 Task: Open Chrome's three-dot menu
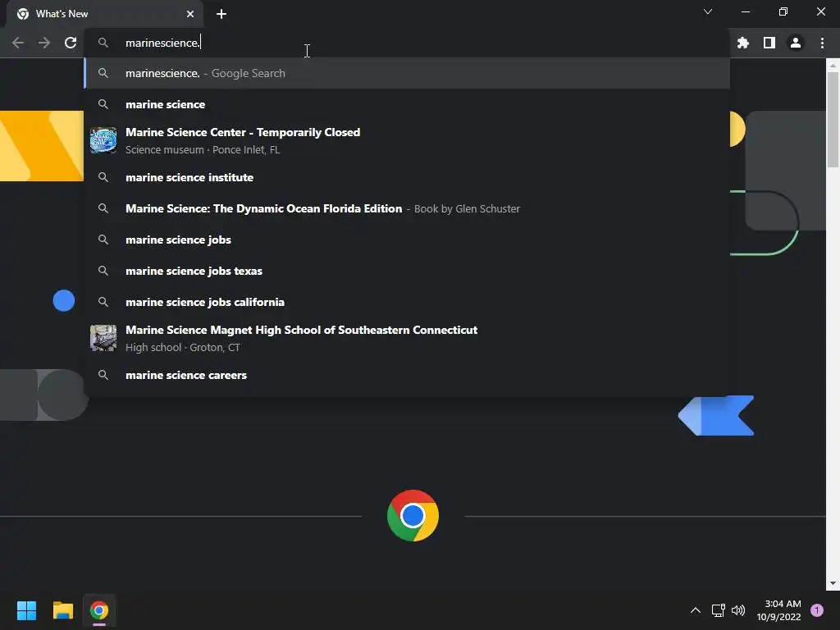pos(822,43)
